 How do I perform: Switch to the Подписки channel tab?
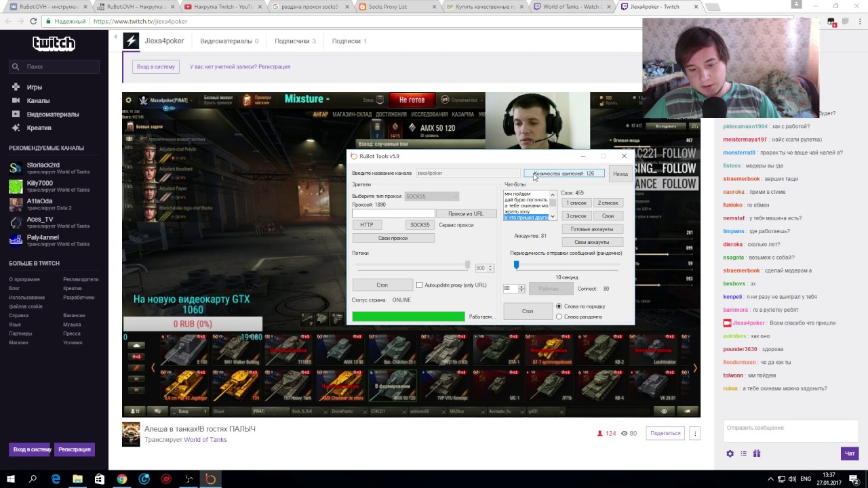coord(349,41)
